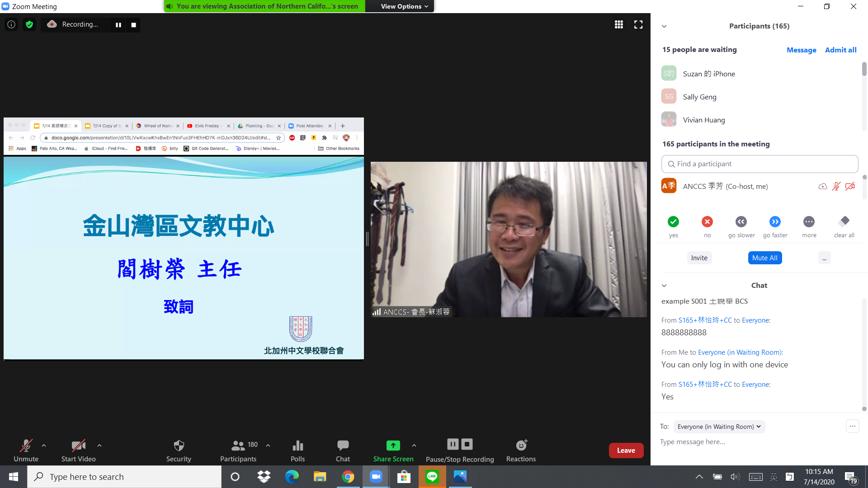
Task: Admit all waiting participants
Action: tap(840, 50)
